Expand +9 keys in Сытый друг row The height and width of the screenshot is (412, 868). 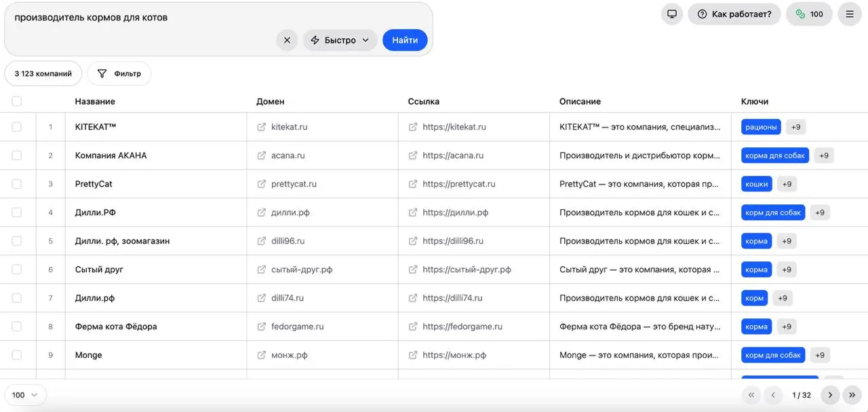(x=787, y=269)
